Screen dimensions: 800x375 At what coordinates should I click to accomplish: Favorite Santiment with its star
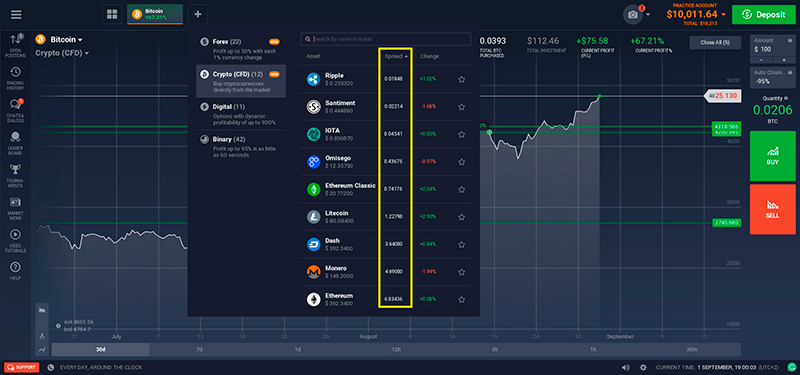(x=461, y=107)
